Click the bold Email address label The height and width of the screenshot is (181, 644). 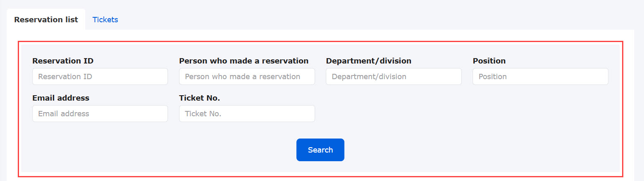[x=61, y=98]
